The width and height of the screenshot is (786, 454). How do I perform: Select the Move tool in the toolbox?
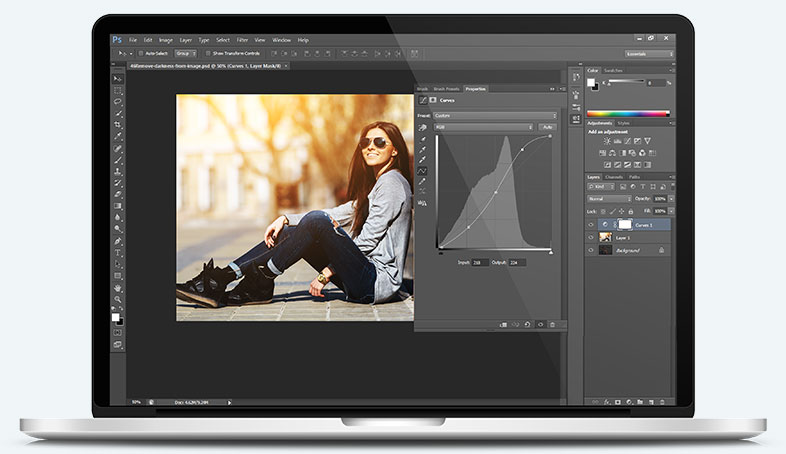118,79
